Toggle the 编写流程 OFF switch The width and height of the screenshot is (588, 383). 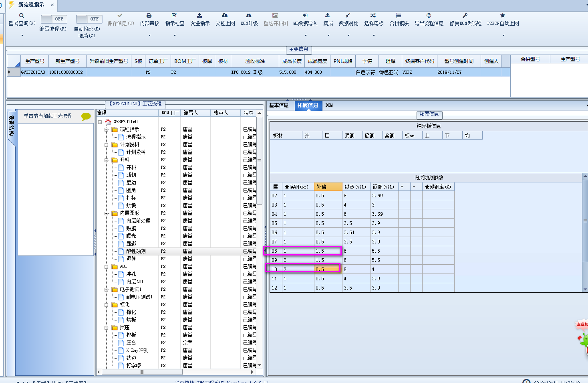tap(54, 19)
